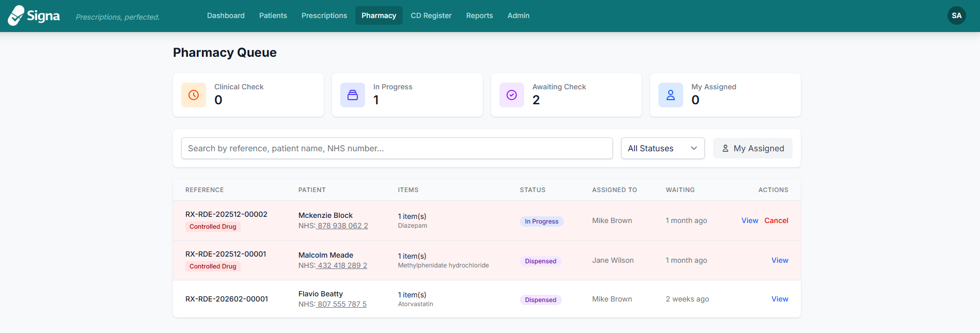Click the Signa pill logo icon
The width and height of the screenshot is (980, 333).
pyautogui.click(x=16, y=15)
